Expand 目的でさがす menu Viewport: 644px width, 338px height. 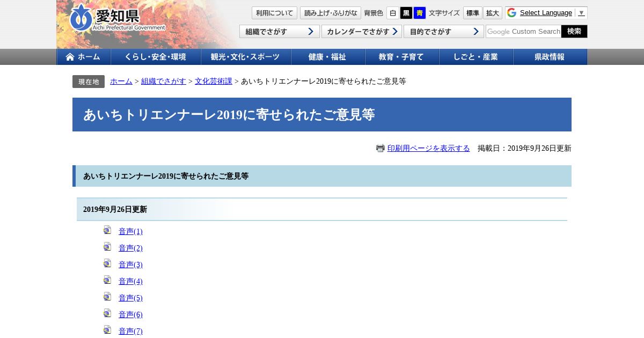(x=444, y=32)
